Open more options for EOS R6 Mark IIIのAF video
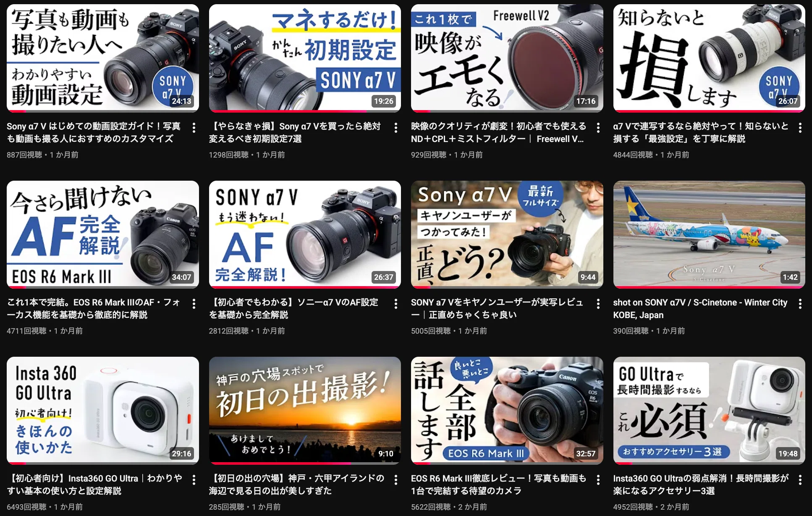This screenshot has height=516, width=812. [x=194, y=304]
